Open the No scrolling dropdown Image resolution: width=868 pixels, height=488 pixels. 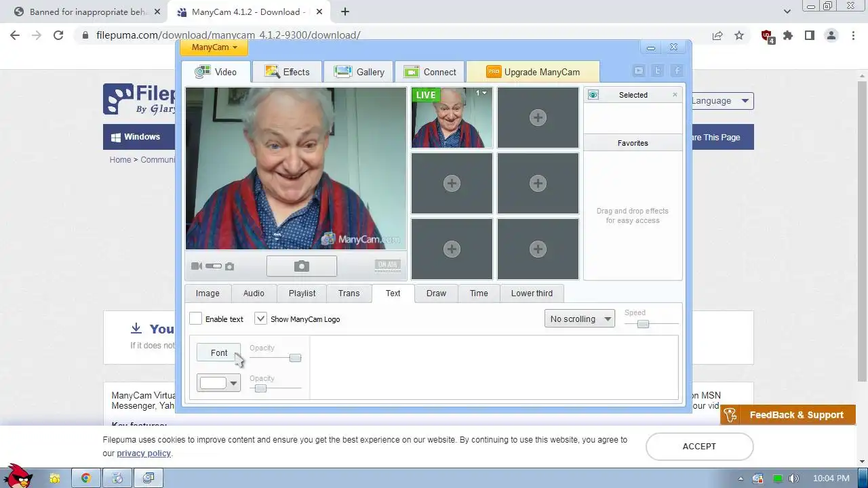(x=580, y=319)
